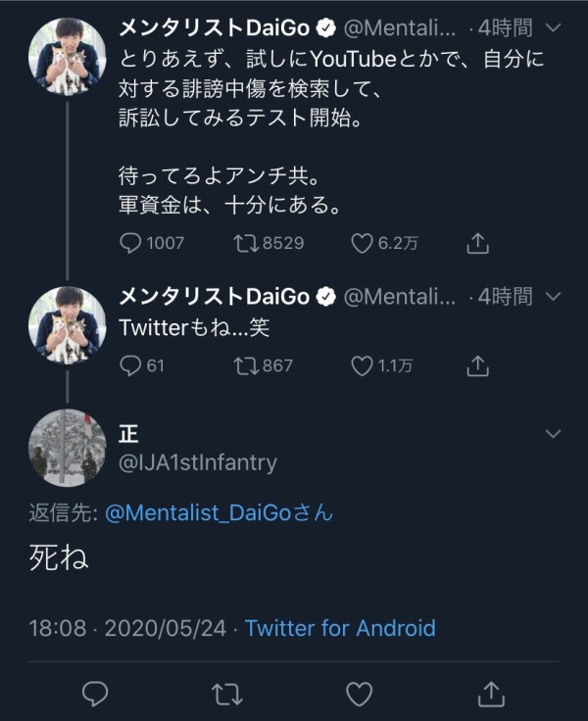Click the bottom reply icon under the timestamp

95,694
